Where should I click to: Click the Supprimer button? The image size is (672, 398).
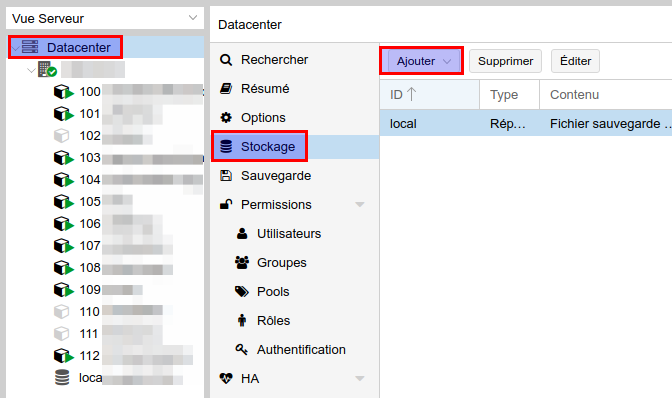click(x=505, y=61)
